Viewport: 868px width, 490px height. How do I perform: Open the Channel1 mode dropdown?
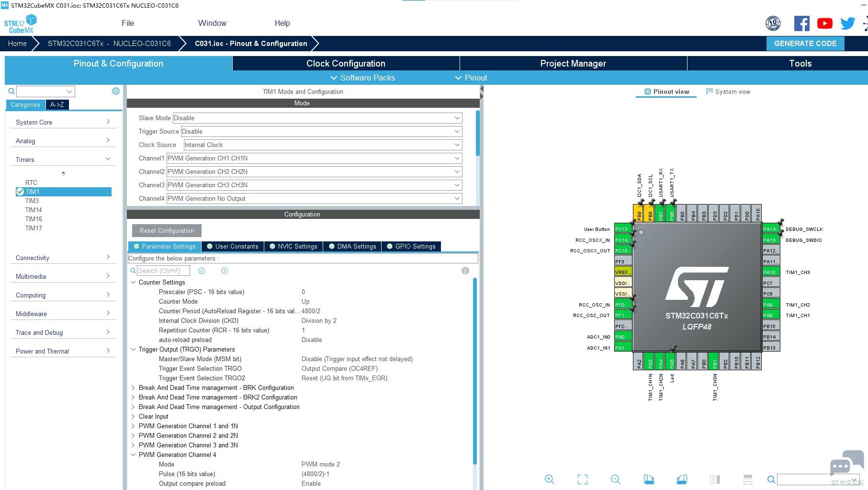[x=314, y=158]
